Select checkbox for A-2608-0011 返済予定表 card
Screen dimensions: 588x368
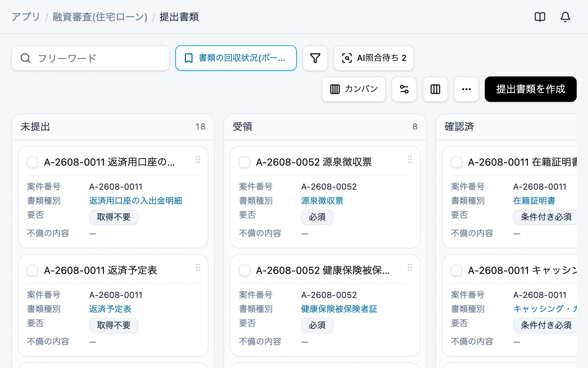tap(33, 270)
